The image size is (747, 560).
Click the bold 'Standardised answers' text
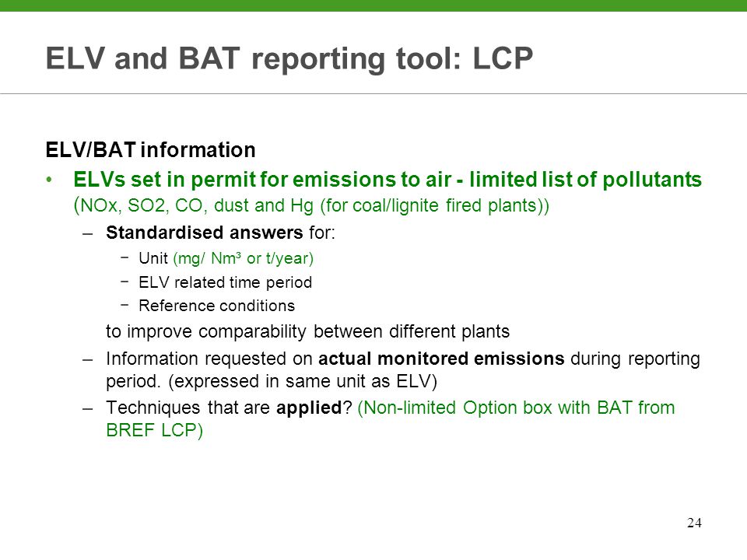[205, 233]
